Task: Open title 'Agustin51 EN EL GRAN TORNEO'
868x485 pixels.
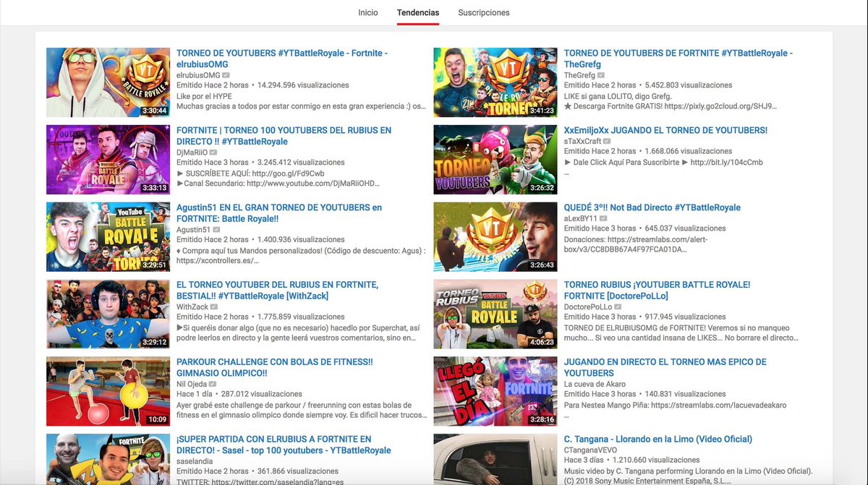Action: [279, 213]
